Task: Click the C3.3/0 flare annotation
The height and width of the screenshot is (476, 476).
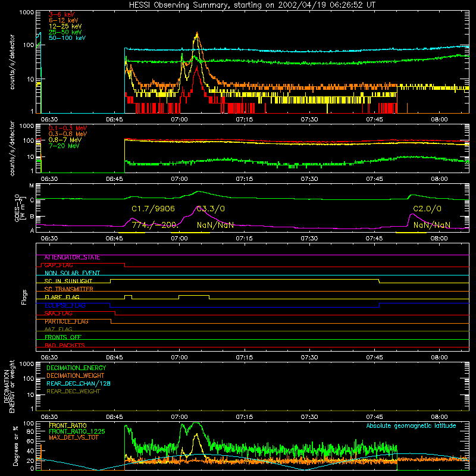Action: [211, 209]
